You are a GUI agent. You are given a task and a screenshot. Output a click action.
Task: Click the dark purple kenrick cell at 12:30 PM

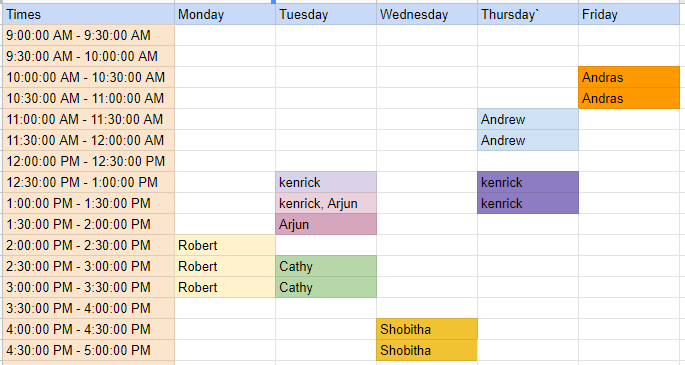tap(528, 182)
